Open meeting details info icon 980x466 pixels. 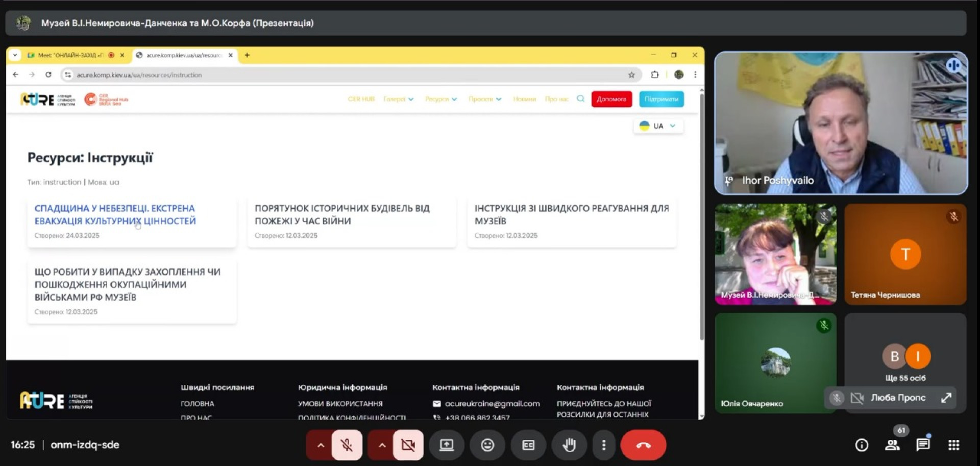point(862,445)
